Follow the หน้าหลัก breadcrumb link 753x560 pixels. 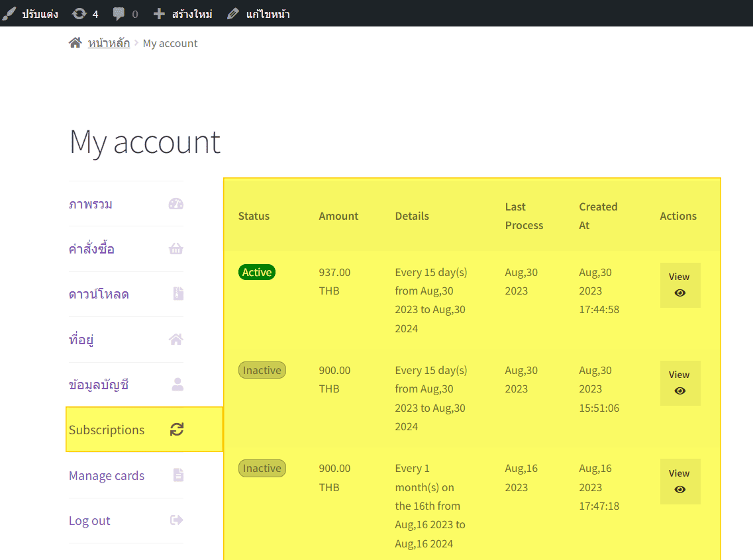(109, 44)
